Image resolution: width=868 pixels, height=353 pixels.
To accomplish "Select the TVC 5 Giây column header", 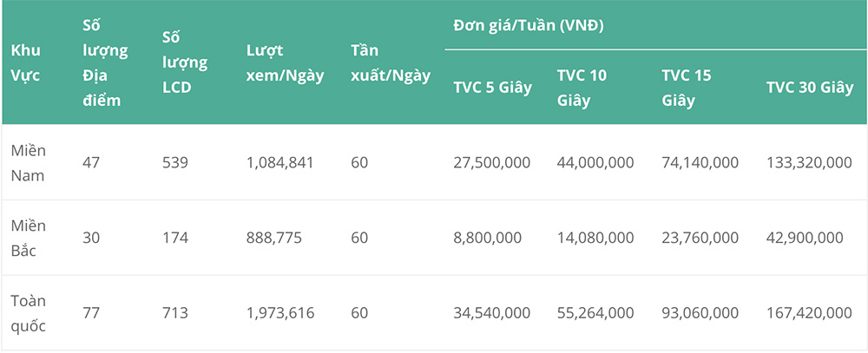I will coord(491,87).
